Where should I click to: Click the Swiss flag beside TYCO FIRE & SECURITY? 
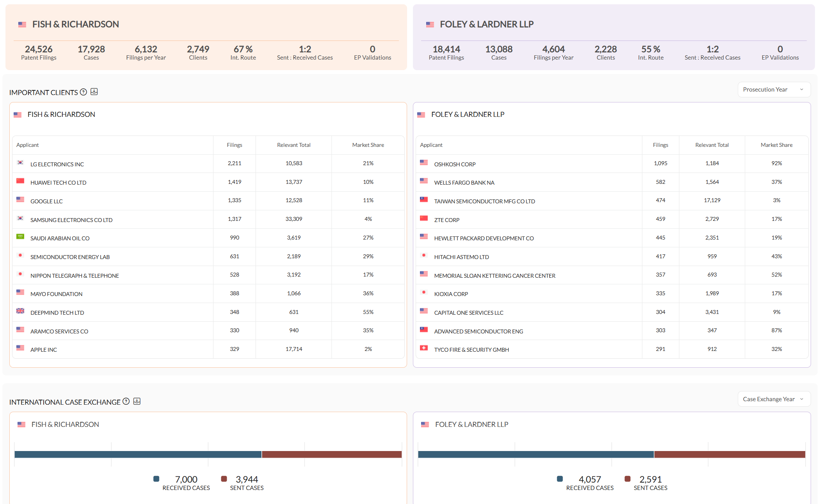coord(424,348)
